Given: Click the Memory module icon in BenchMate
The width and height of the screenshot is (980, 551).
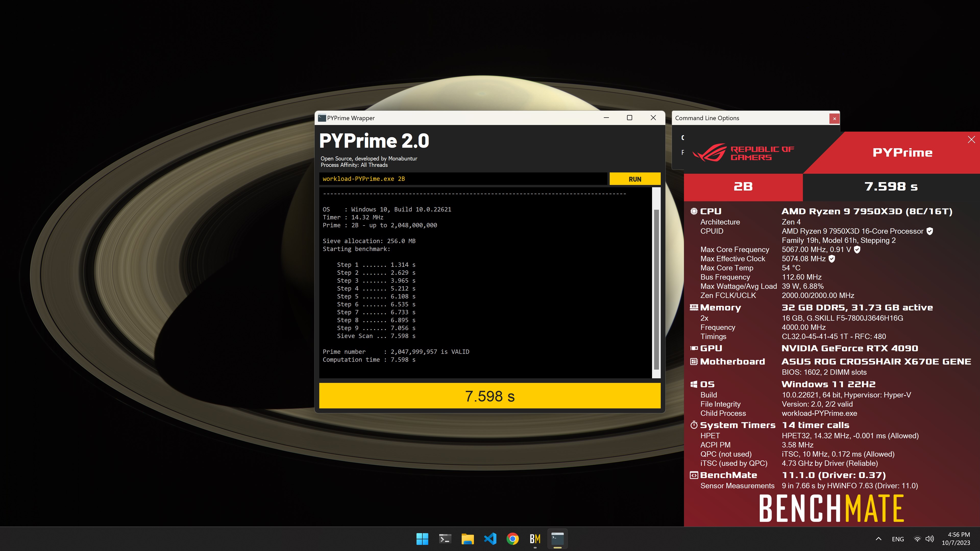Looking at the screenshot, I should (x=694, y=307).
